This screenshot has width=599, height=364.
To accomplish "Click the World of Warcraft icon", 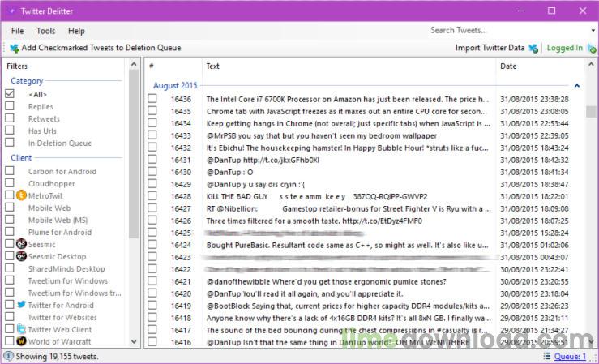I will pyautogui.click(x=22, y=341).
